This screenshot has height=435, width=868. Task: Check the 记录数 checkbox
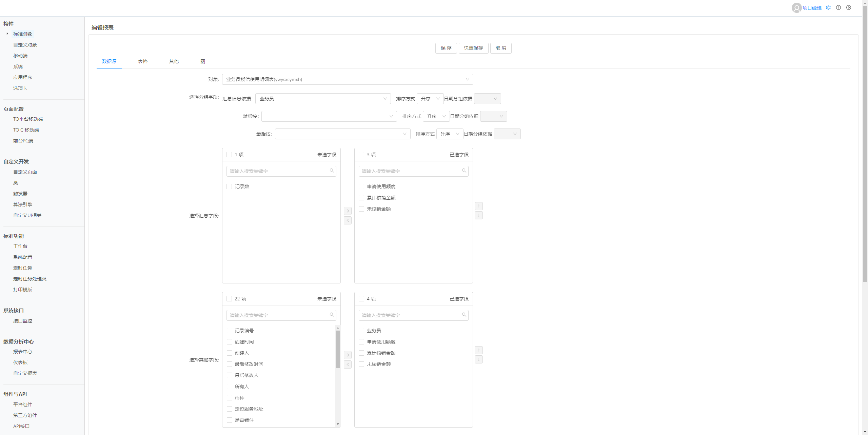coord(229,186)
